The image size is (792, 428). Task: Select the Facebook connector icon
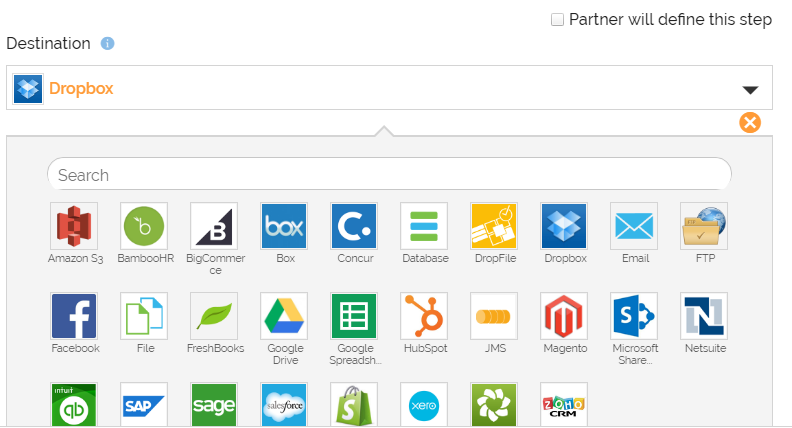[x=75, y=316]
